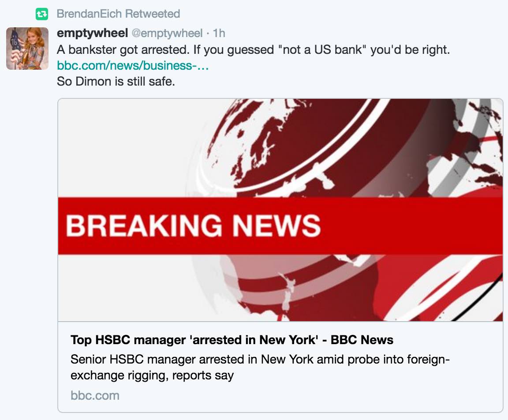508x420 pixels.
Task: Click the green retweet icon
Action: coord(41,14)
